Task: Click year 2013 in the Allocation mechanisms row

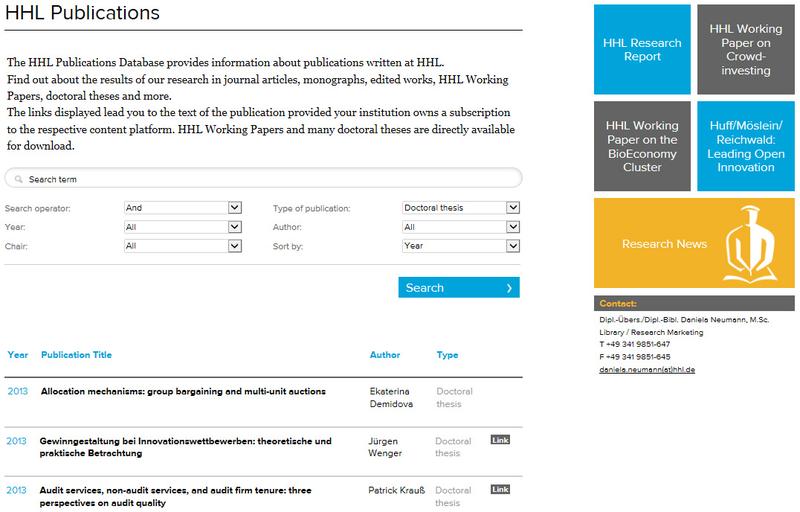Action: [x=17, y=392]
